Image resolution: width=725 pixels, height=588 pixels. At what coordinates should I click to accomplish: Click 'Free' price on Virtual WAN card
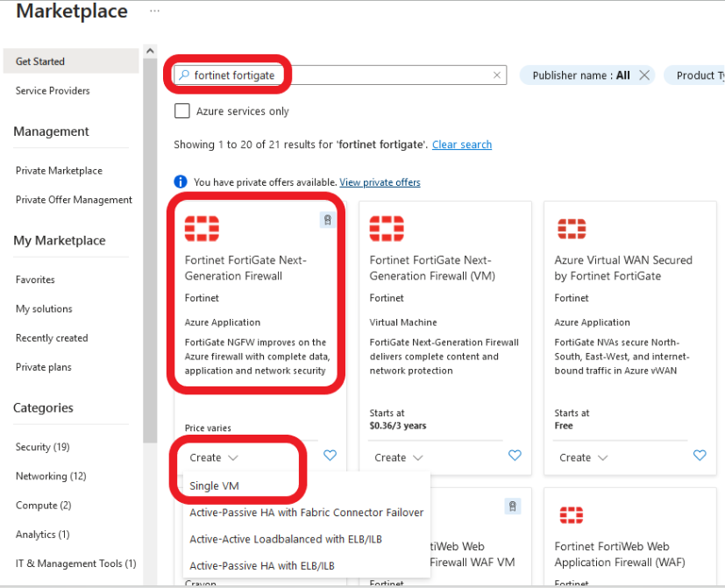point(564,426)
